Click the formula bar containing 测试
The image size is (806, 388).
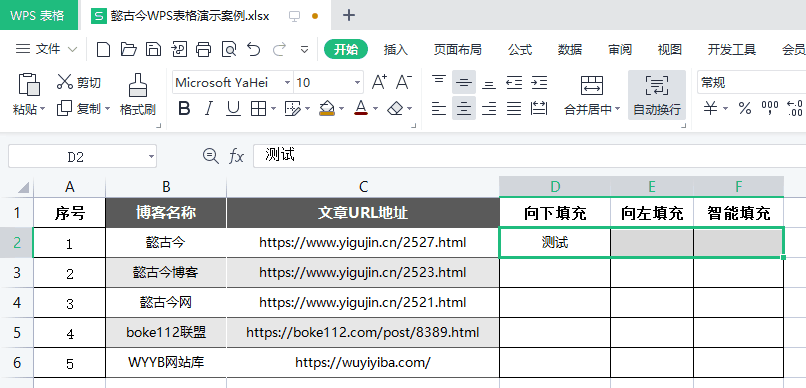click(x=529, y=156)
